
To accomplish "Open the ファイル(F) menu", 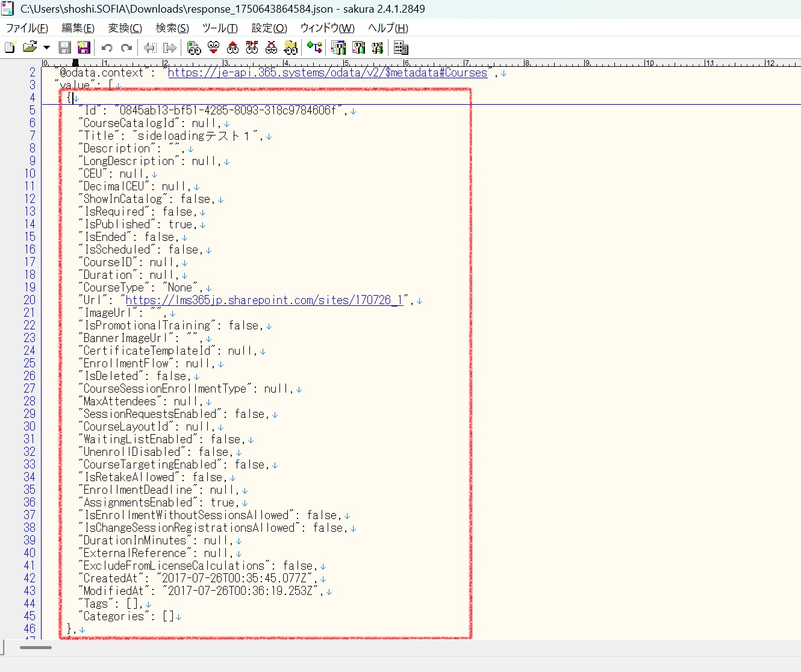I will click(x=26, y=28).
